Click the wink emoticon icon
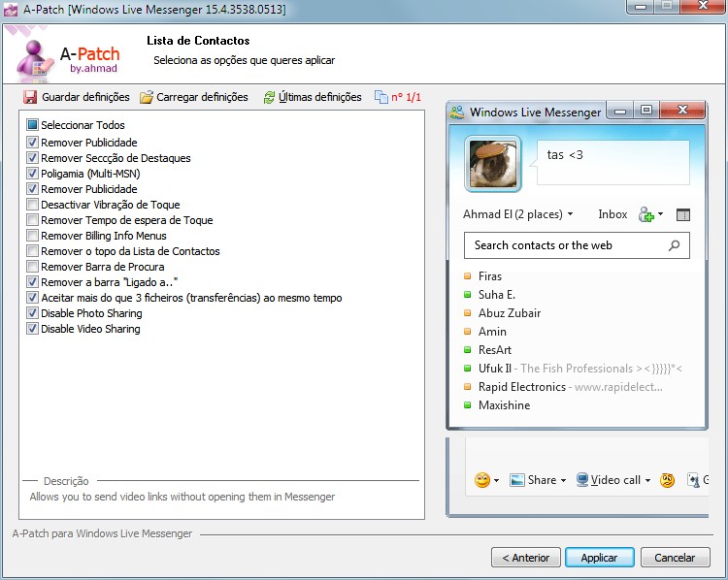728x580 pixels. coord(667,480)
